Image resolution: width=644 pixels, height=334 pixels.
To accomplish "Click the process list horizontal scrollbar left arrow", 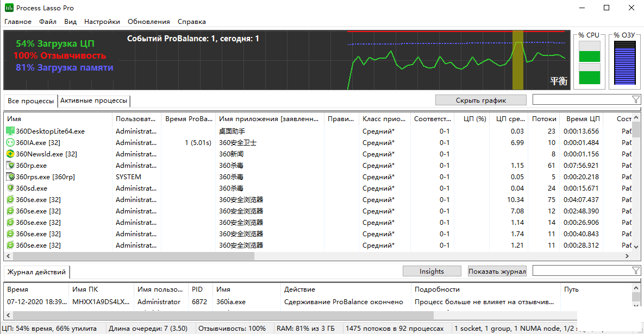I will click(x=8, y=256).
